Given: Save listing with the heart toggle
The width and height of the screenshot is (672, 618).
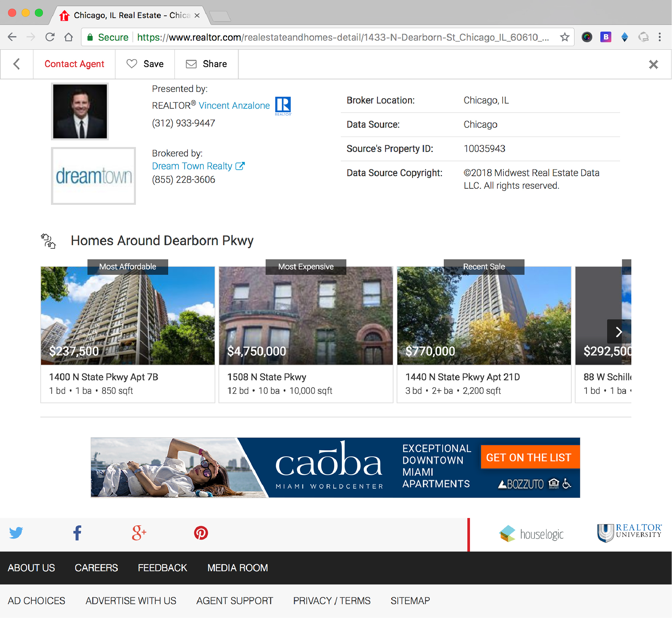Looking at the screenshot, I should (x=145, y=64).
